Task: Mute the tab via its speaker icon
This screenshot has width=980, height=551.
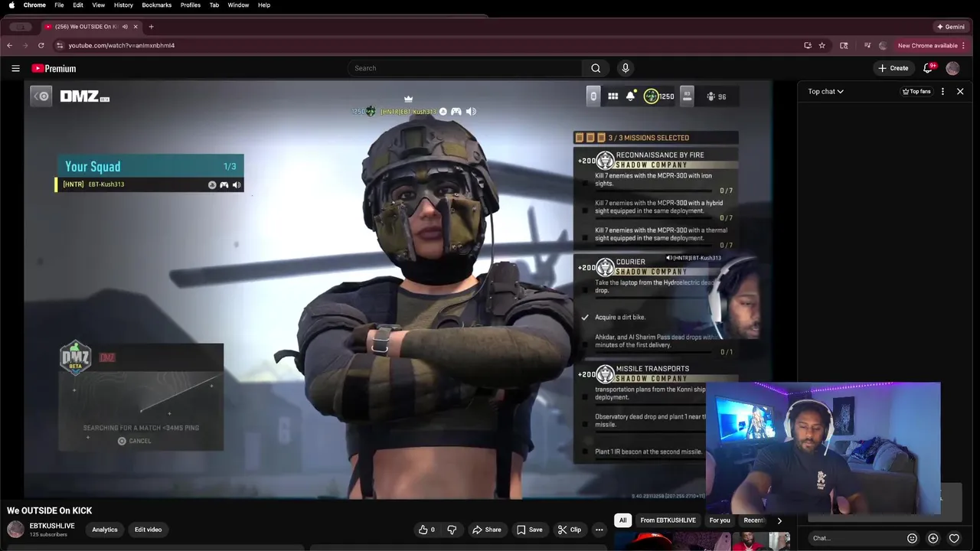Action: tap(125, 27)
